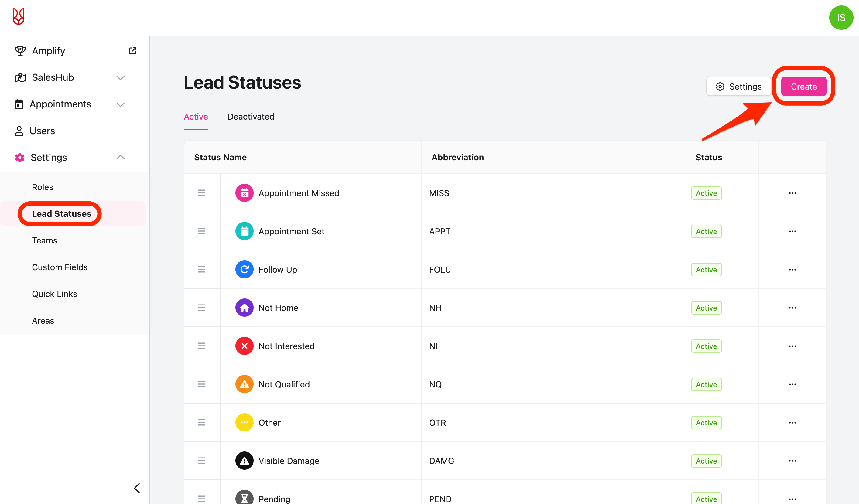Click the Amplify external link icon
The image size is (859, 504).
(x=133, y=51)
